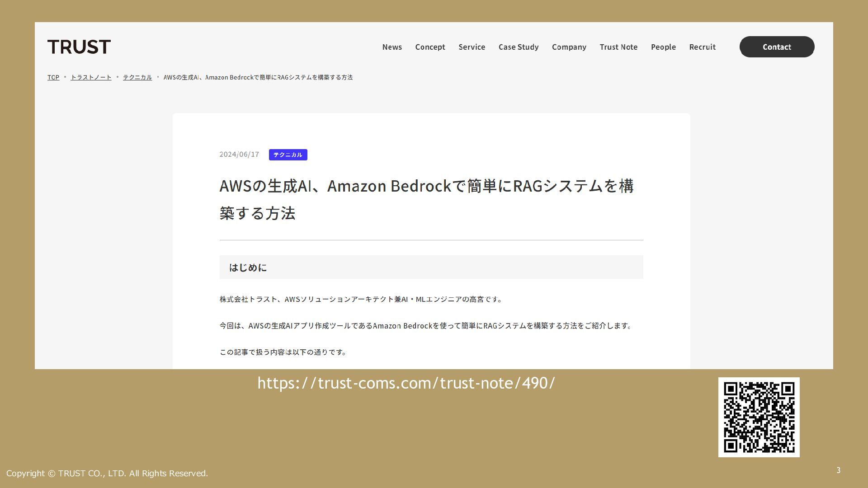Click the TRUST CO., LTD. copyright notice
868x488 pixels.
pyautogui.click(x=107, y=473)
